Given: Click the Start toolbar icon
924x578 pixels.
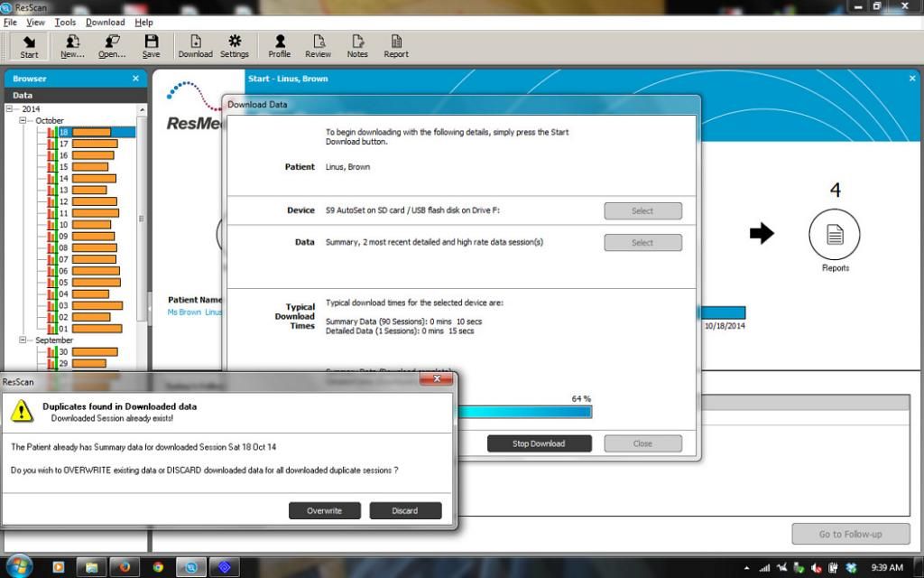Looking at the screenshot, I should 29,47.
